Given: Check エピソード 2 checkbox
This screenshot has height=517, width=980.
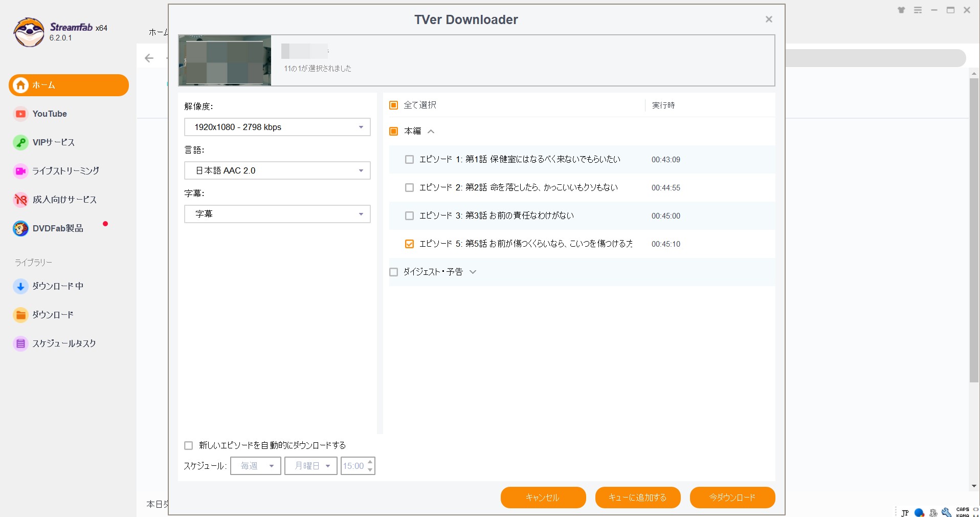Looking at the screenshot, I should pyautogui.click(x=409, y=187).
